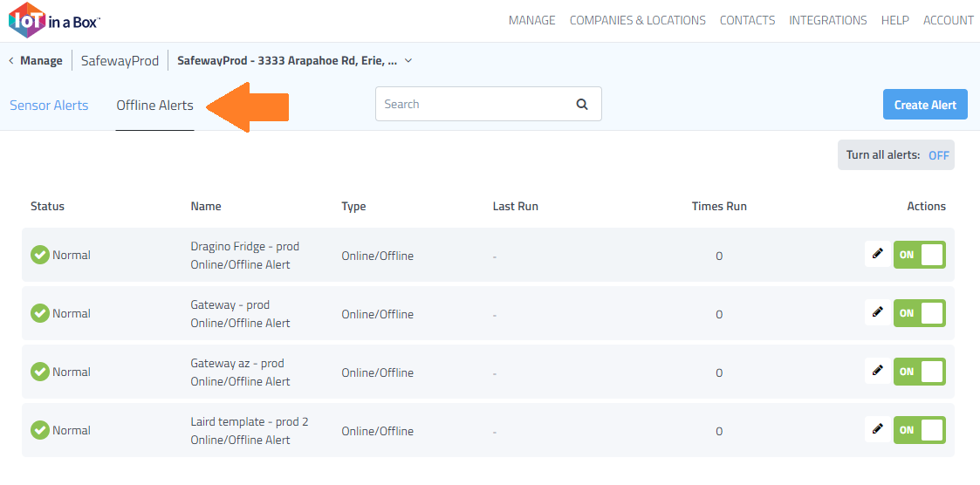
Task: Open Companies & Locations menu
Action: (x=637, y=20)
